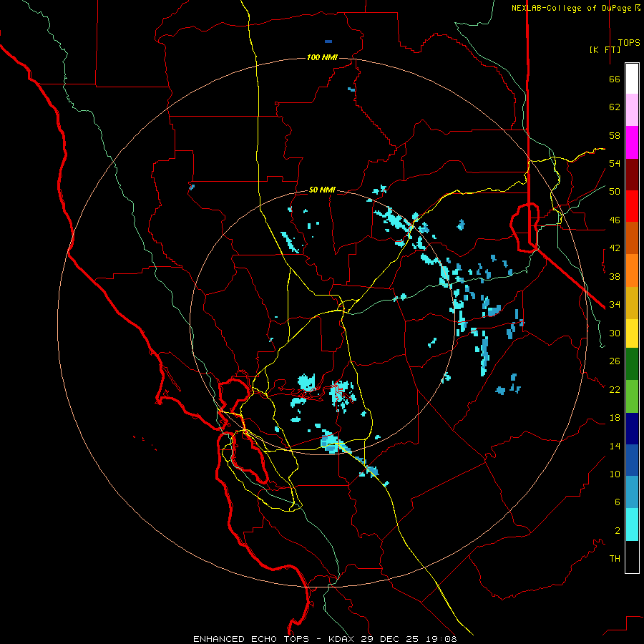This screenshot has width=644, height=644.
Task: Click the "50" legend value
Action: point(615,192)
